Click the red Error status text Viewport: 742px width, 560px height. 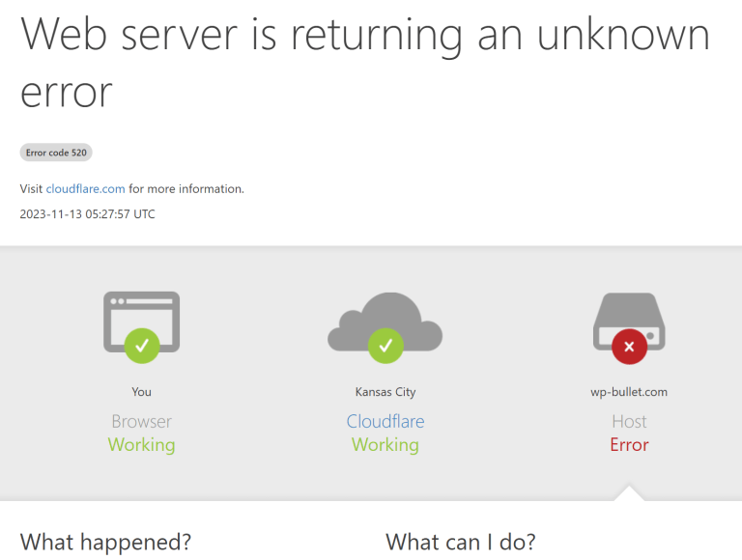coord(629,445)
